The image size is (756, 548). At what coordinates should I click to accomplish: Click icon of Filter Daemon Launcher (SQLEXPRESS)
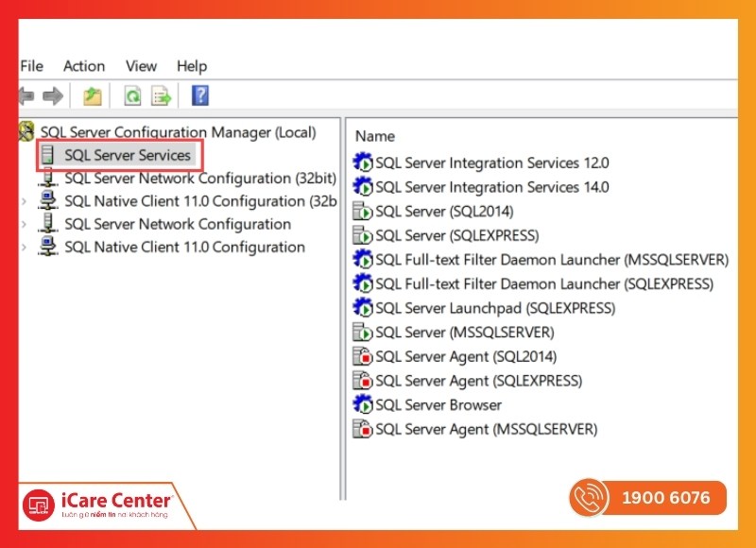[363, 283]
